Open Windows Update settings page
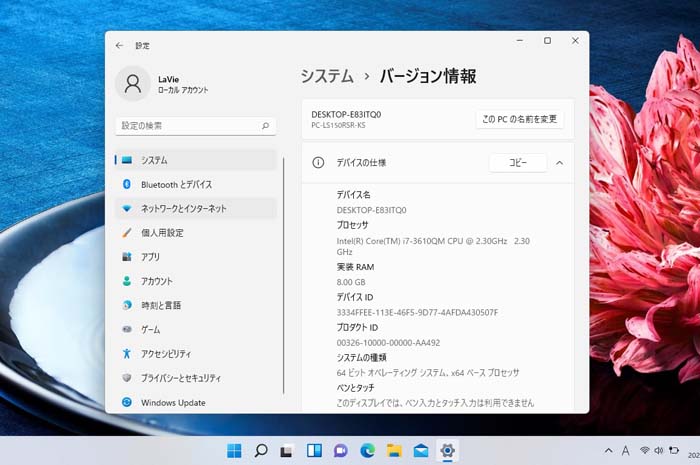700x465 pixels. [x=196, y=402]
